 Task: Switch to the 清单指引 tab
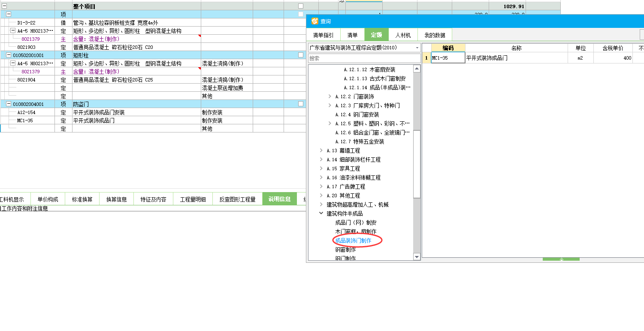323,35
